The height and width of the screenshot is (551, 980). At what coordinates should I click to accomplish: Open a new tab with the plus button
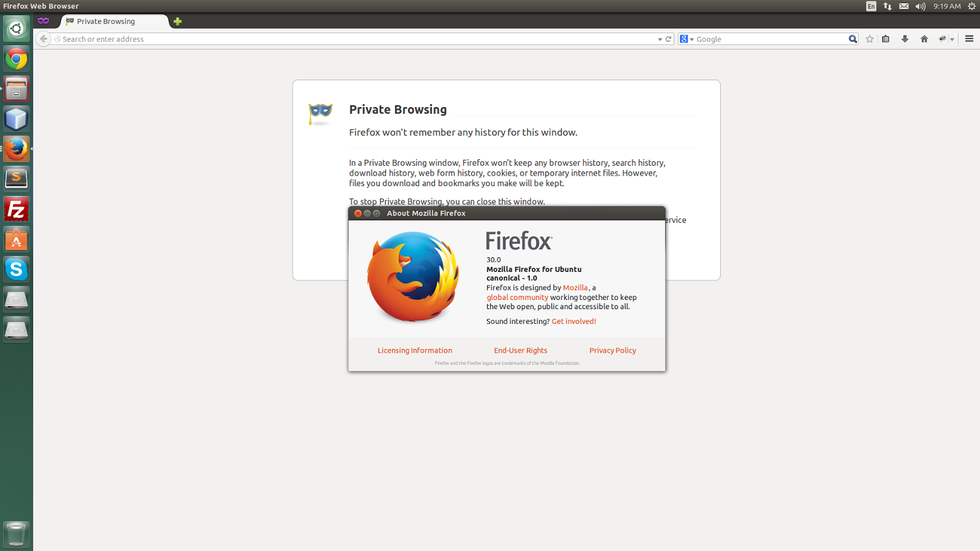click(177, 21)
